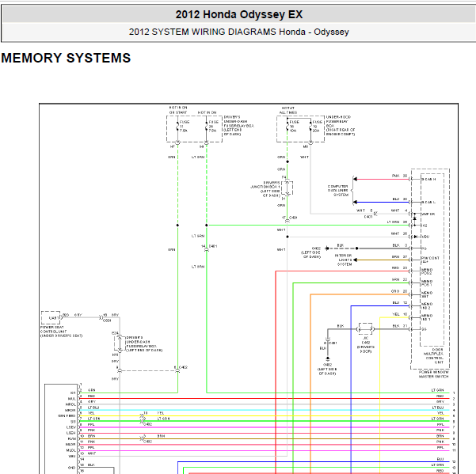Click the "COMPUTER DATA LINES SYSTEM" label
The height and width of the screenshot is (474, 476).
pyautogui.click(x=338, y=191)
